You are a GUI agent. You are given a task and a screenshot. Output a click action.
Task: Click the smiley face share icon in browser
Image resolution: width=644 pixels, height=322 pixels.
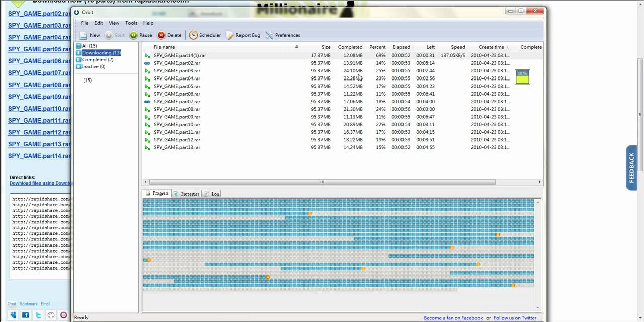51,315
